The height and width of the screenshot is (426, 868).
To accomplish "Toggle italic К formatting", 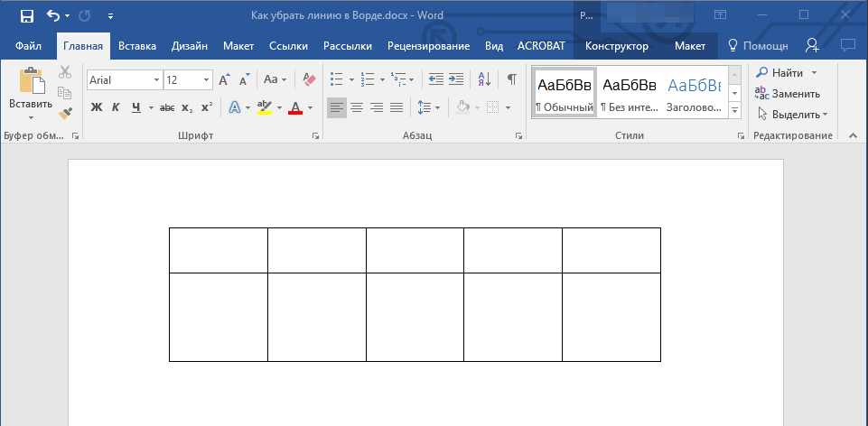I will pos(116,107).
